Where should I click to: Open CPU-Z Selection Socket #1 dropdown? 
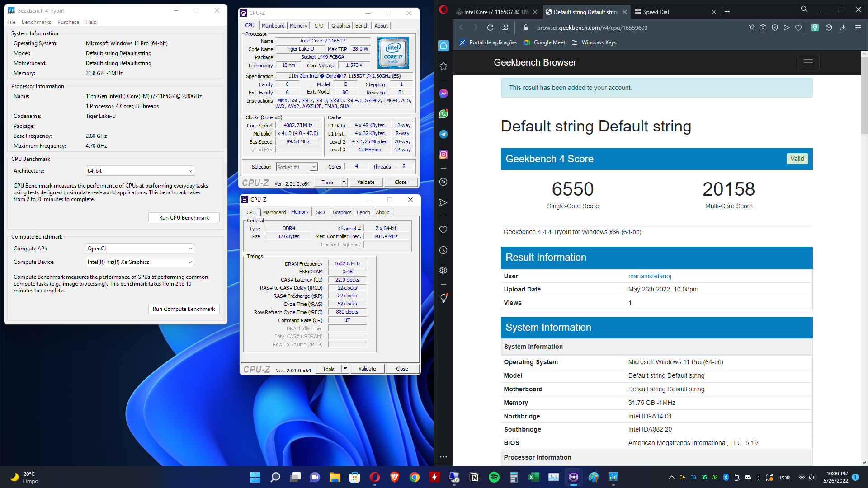[297, 167]
